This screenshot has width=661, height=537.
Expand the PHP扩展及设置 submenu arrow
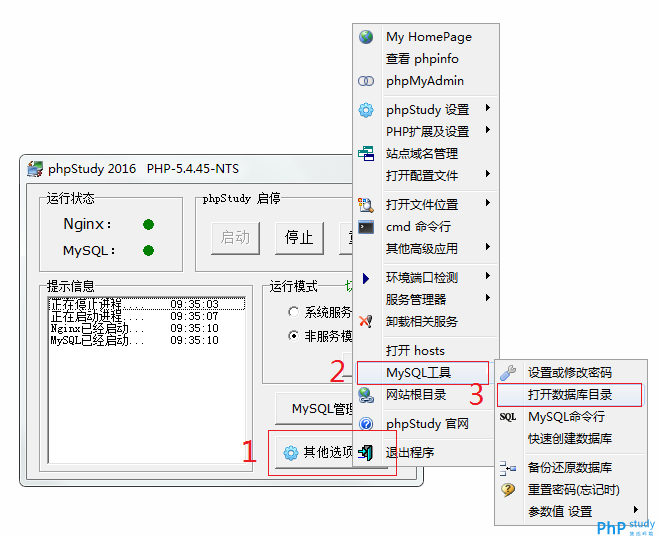(x=488, y=129)
